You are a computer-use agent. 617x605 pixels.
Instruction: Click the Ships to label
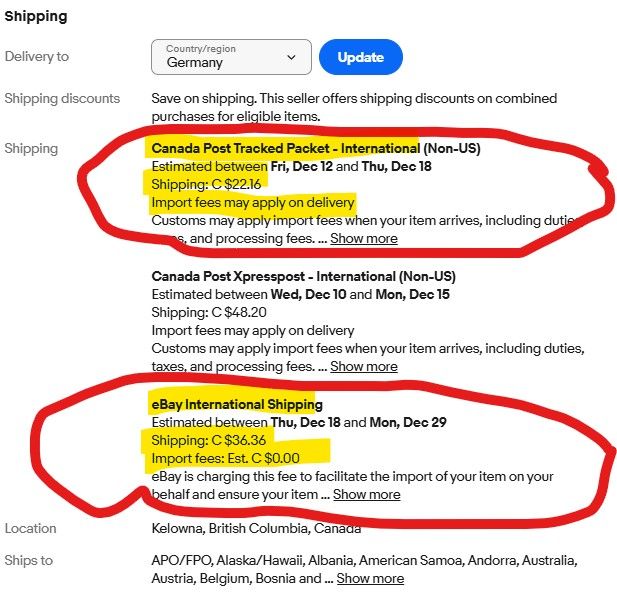point(30,560)
